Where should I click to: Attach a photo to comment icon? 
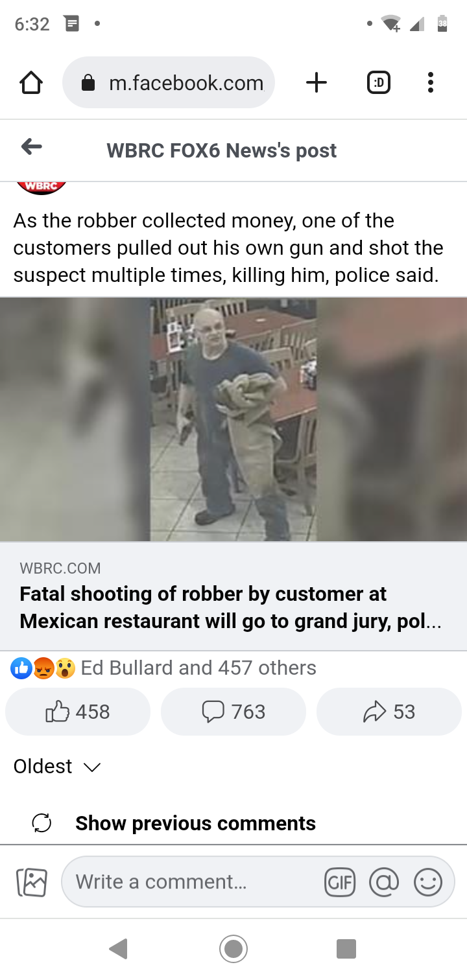click(32, 882)
